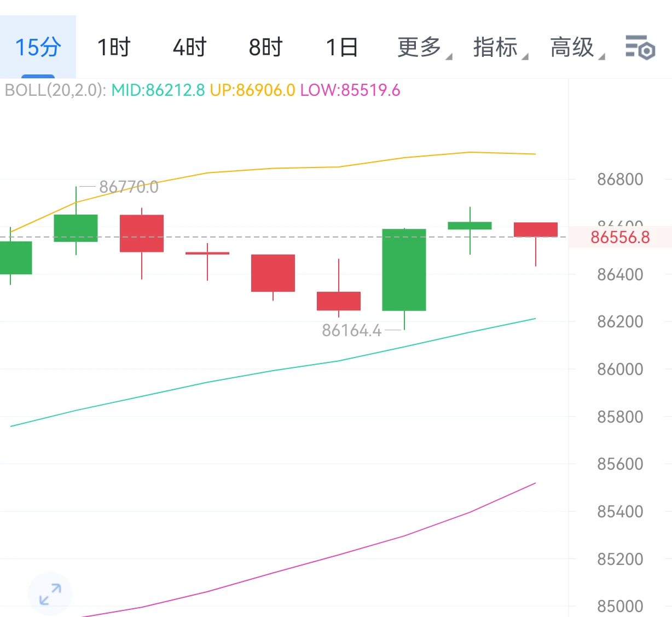Tap the LOW:85519.6 value
Screen dimensions: 672x617
click(350, 90)
